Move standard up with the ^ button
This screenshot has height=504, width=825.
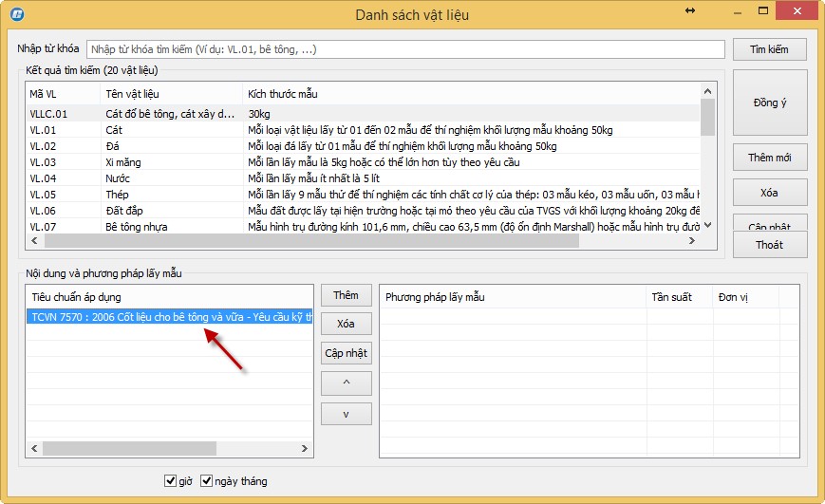[x=346, y=383]
